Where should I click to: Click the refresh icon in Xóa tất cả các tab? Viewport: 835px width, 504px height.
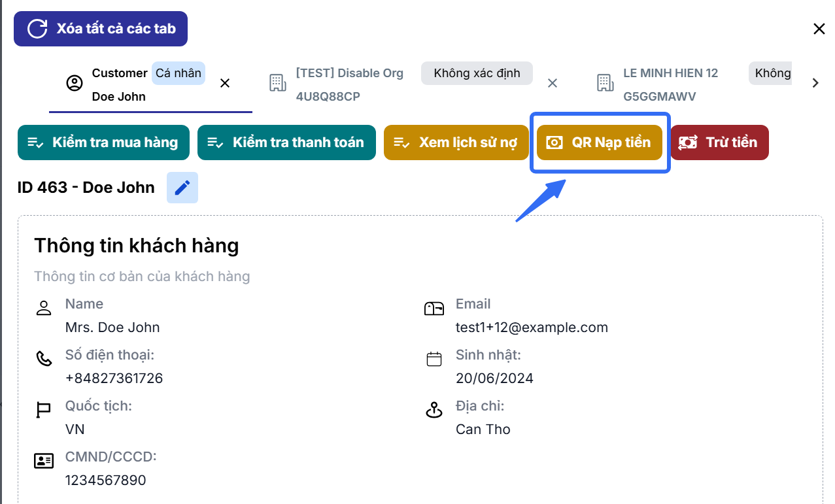[38, 29]
